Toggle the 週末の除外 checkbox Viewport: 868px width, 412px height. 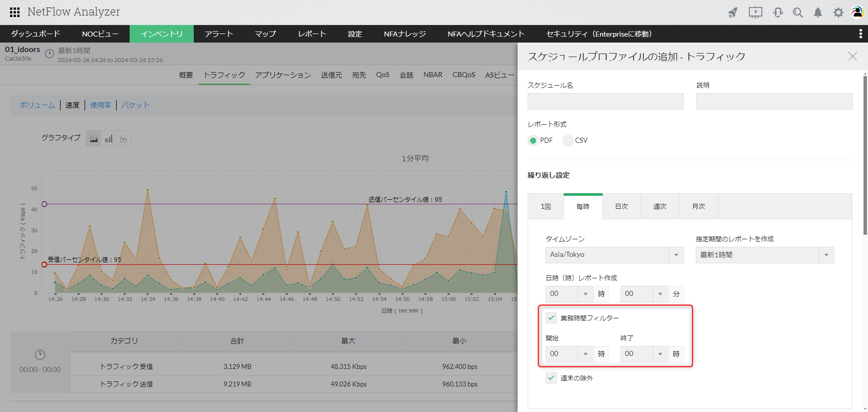pyautogui.click(x=551, y=378)
